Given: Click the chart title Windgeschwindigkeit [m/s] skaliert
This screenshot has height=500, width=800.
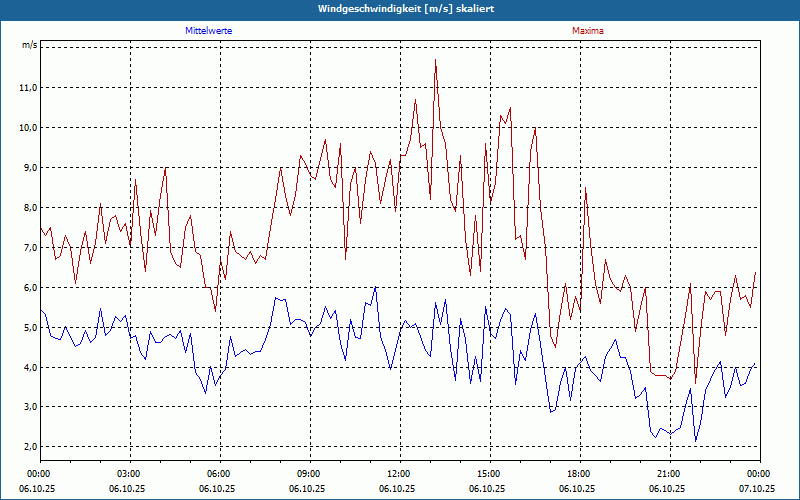Looking at the screenshot, I should click(x=406, y=9).
